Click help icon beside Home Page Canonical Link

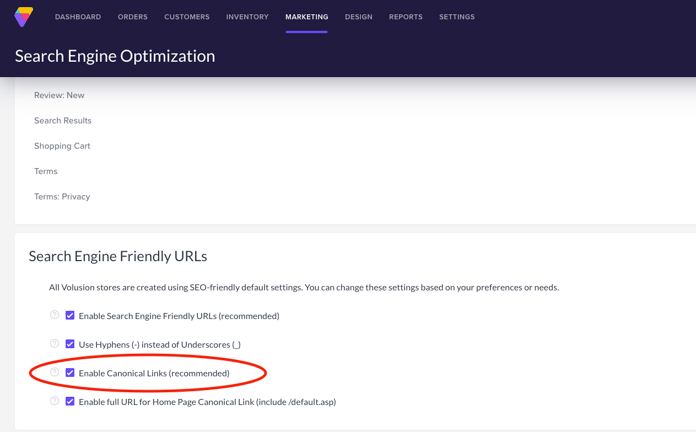(x=55, y=401)
